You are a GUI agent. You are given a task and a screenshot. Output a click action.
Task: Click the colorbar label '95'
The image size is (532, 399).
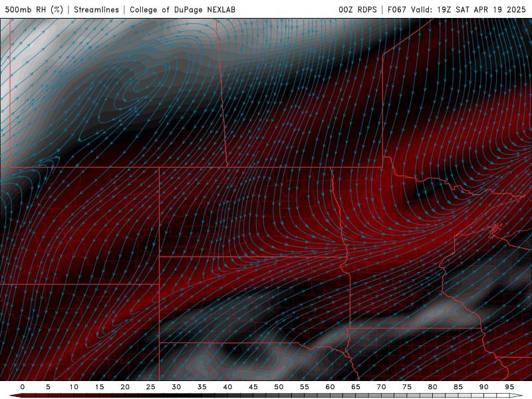[x=509, y=387]
